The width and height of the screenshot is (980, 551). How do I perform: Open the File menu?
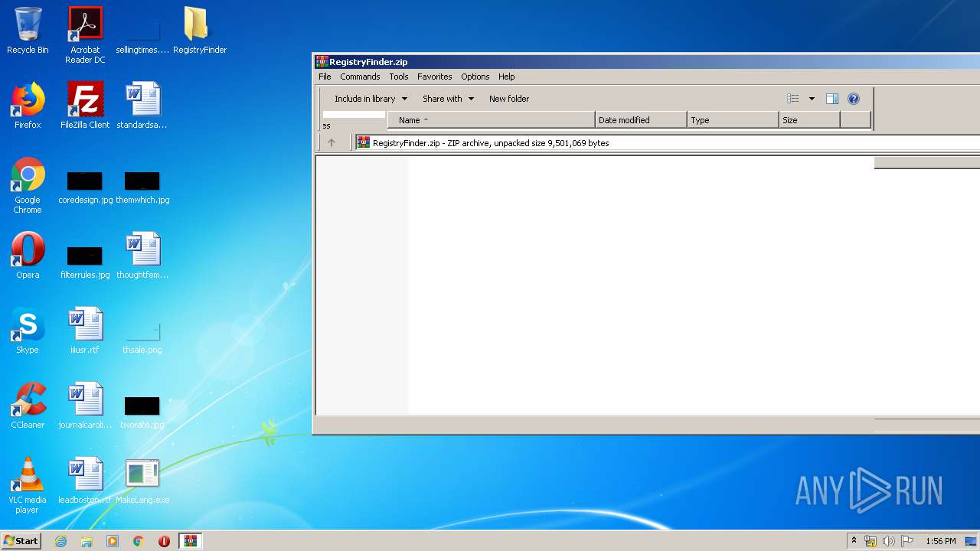pyautogui.click(x=325, y=77)
